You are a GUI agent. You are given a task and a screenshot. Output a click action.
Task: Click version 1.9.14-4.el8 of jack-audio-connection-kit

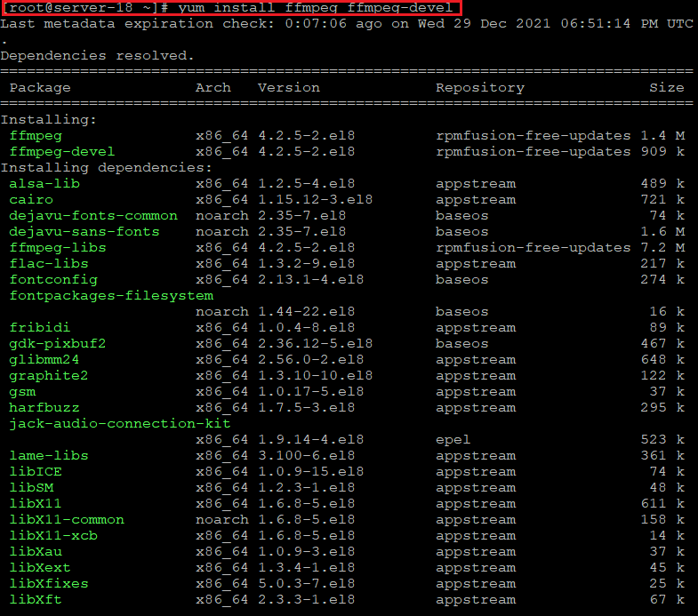311,440
